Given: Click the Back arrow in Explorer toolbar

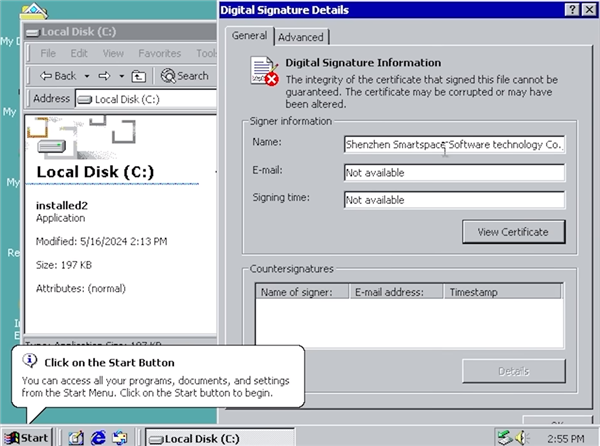Looking at the screenshot, I should (58, 76).
